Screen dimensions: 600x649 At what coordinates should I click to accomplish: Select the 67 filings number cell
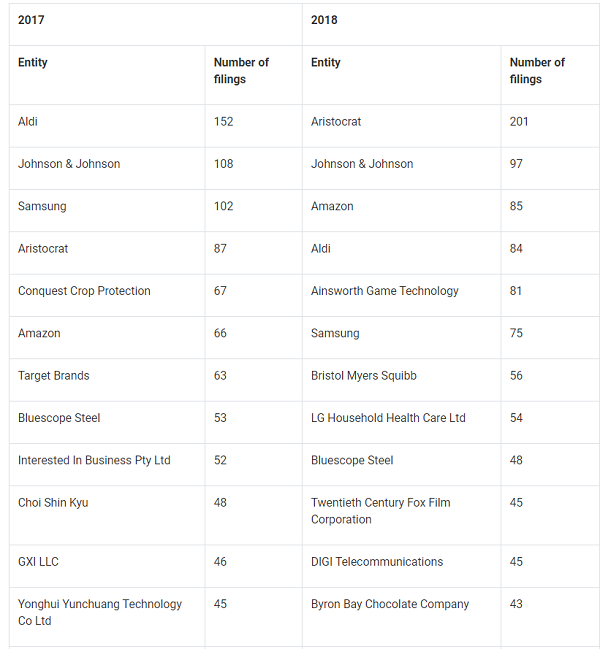tap(221, 291)
